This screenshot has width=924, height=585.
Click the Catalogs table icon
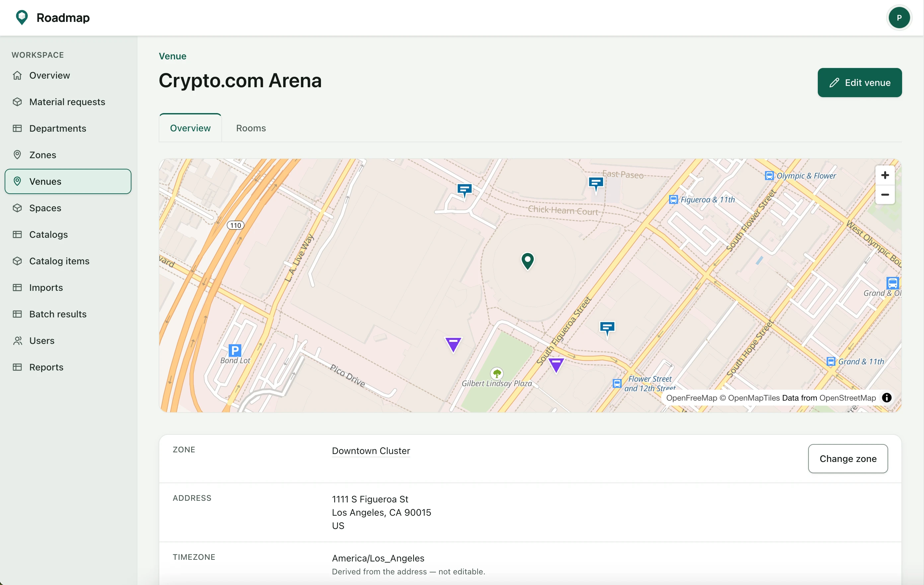[x=17, y=234]
